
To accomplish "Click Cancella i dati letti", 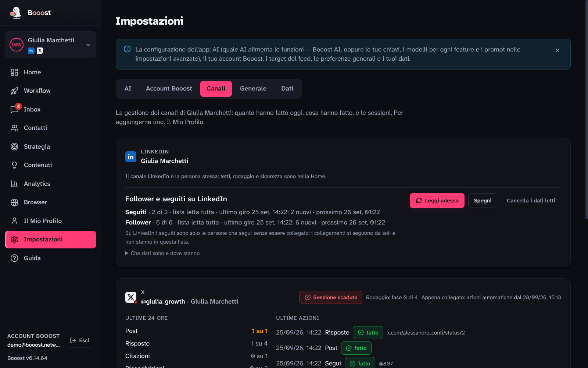I will coord(531,201).
